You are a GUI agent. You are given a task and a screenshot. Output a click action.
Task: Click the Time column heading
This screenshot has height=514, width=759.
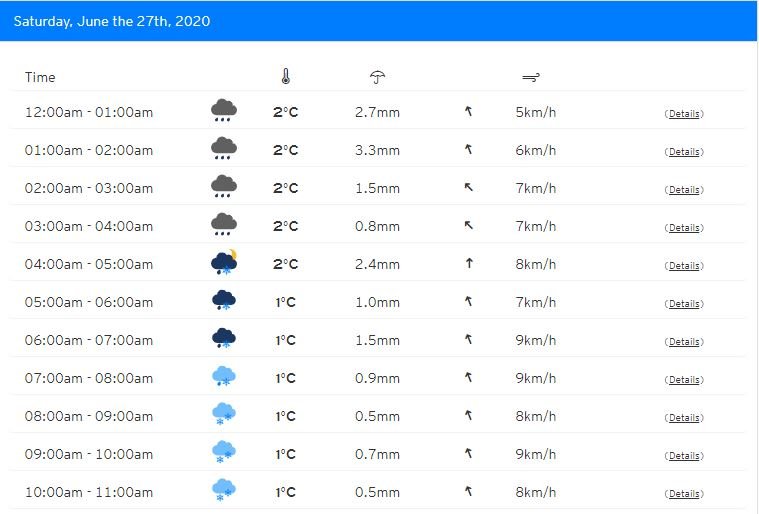click(x=40, y=77)
